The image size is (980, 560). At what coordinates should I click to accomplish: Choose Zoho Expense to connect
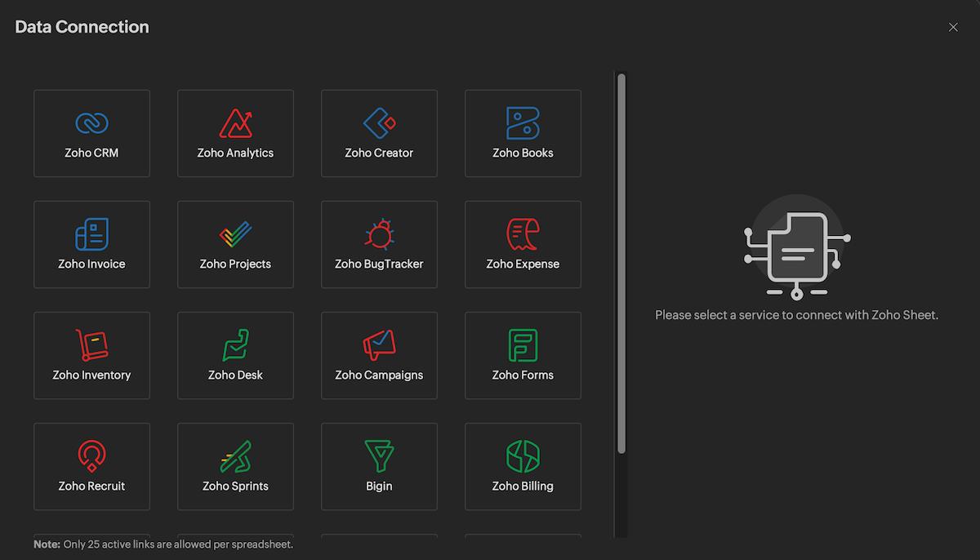[x=523, y=244]
